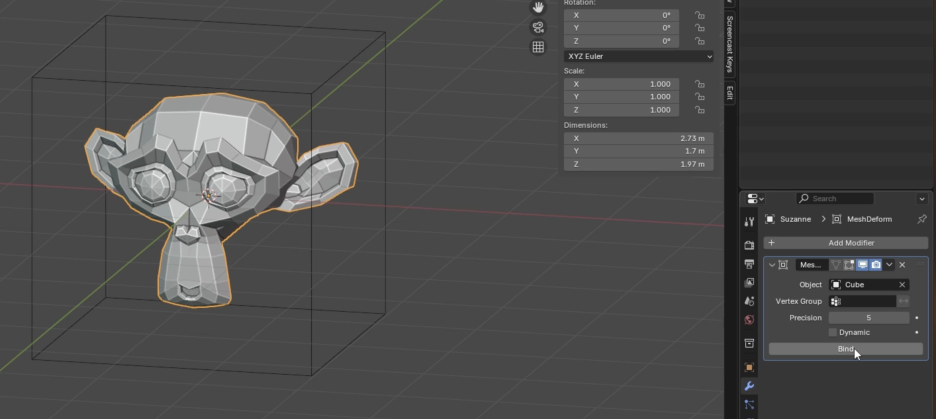Open the modifier extra options chevron
Screen dimensions: 936x419
coord(889,264)
